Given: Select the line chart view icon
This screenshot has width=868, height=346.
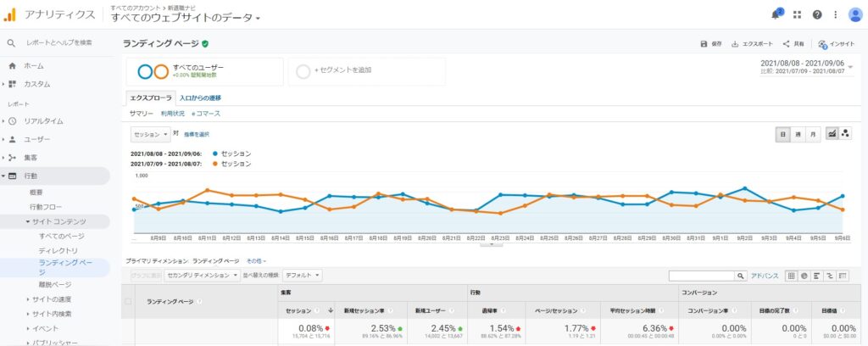Looking at the screenshot, I should click(x=832, y=133).
